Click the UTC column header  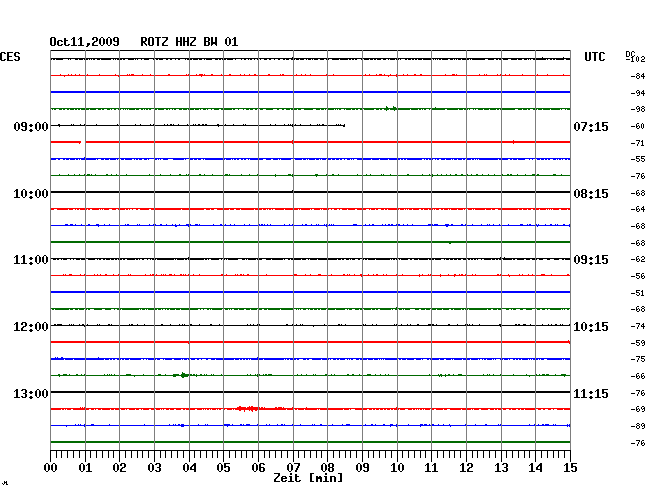(x=594, y=57)
